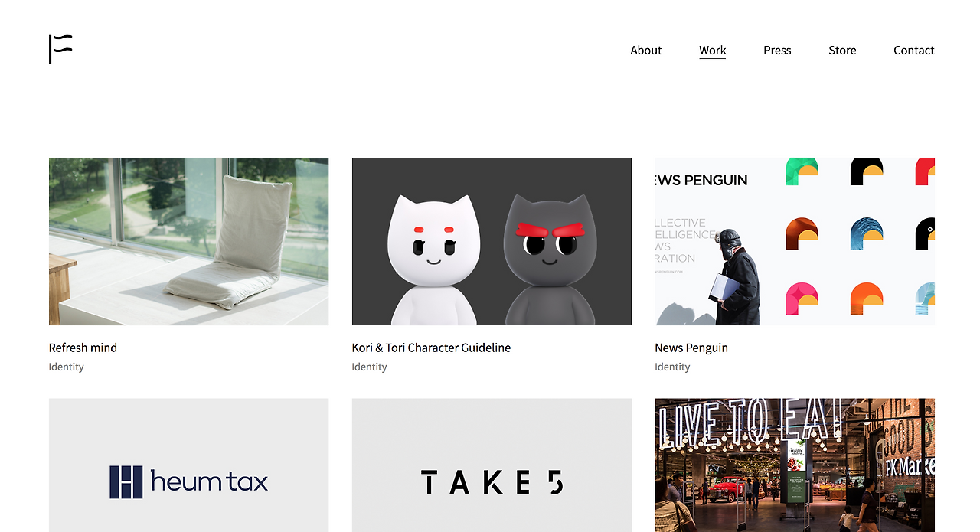Screen dimensions: 980x532
Task: Open the Live to Eat market thumbnail
Action: [795, 465]
